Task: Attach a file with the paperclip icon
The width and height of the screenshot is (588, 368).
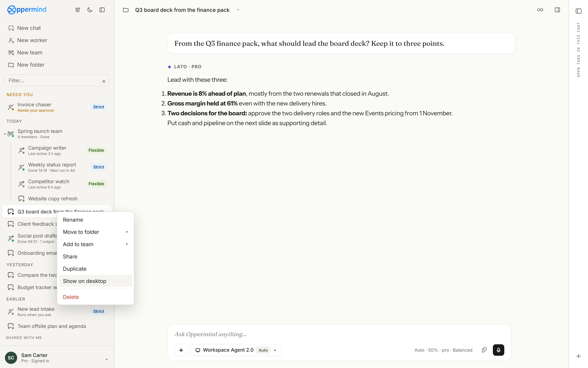Action: click(484, 350)
